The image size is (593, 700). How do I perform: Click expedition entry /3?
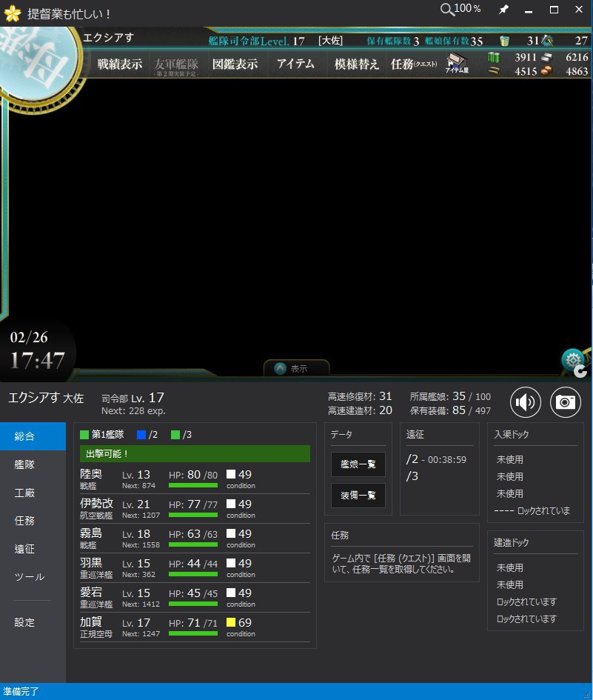[x=412, y=476]
